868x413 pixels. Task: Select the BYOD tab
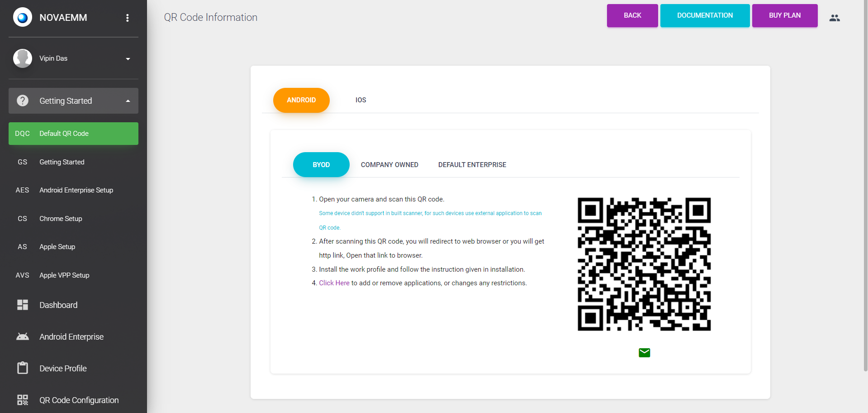(x=321, y=165)
